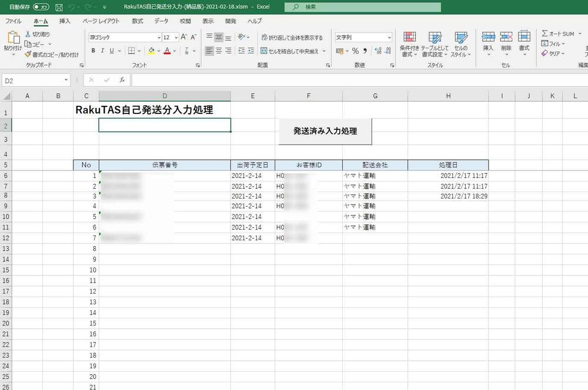This screenshot has height=390, width=588.
Task: Switch to ページ レイアウト tab
Action: (101, 21)
